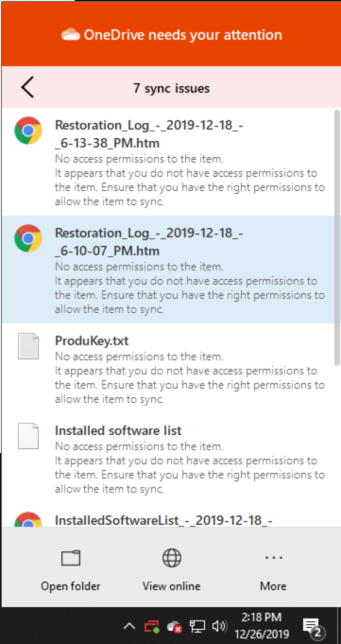The image size is (341, 644).
Task: Click the sync issues list scrollbar
Action: coord(337,237)
